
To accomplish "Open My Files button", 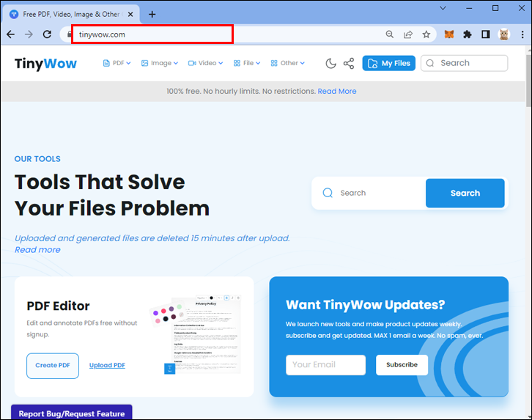I will pos(389,63).
